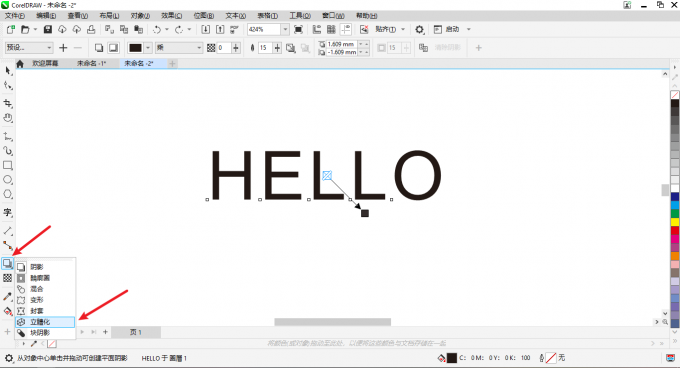Select the Interactive fill bucket tool
Image resolution: width=680 pixels, height=368 pixels.
pos(7,311)
